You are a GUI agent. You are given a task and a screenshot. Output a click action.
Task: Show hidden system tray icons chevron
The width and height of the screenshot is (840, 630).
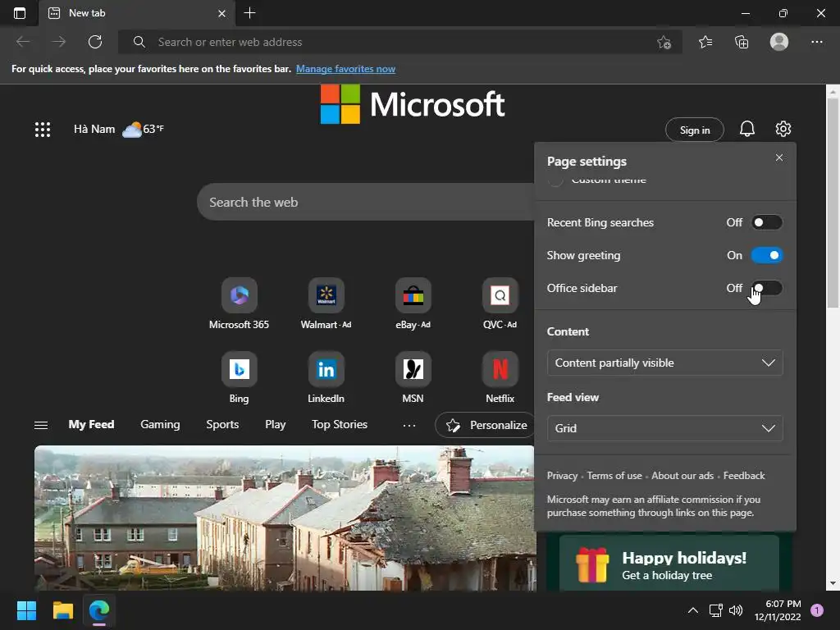tap(692, 610)
